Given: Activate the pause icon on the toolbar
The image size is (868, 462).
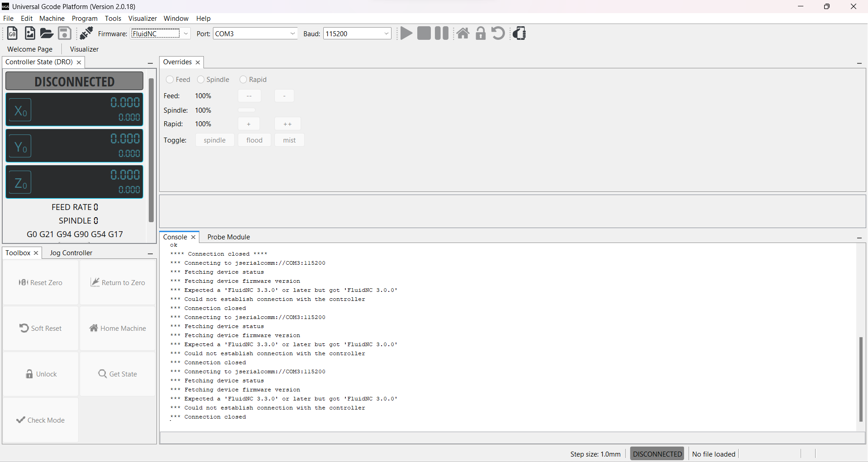Looking at the screenshot, I should point(441,33).
